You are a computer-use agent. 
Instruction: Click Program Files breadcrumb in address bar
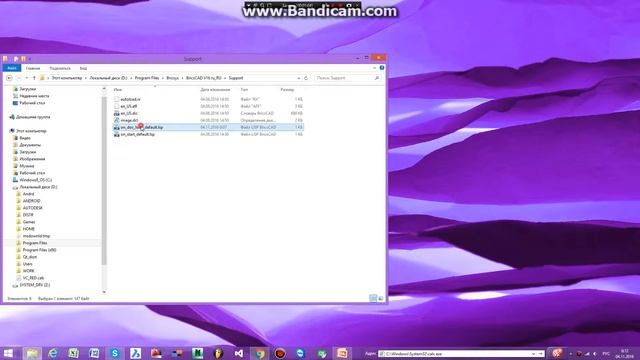tap(147, 78)
